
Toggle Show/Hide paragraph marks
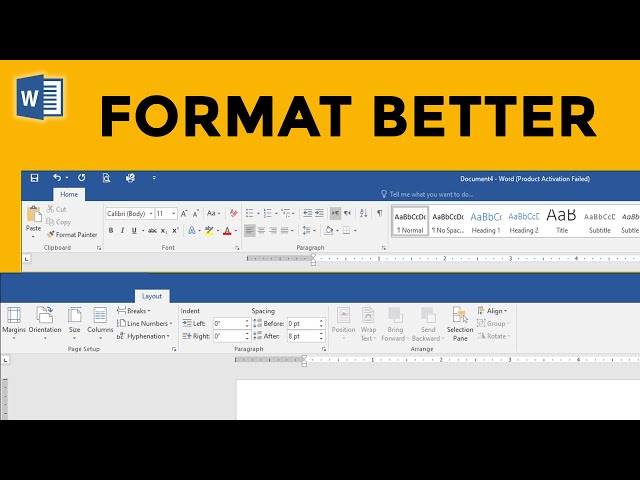(x=380, y=213)
